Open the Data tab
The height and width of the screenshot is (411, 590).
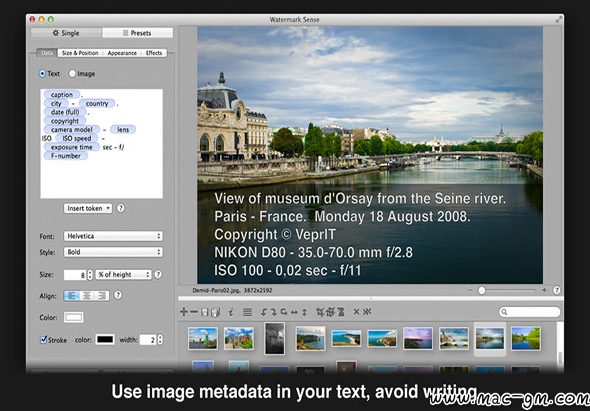(x=47, y=53)
